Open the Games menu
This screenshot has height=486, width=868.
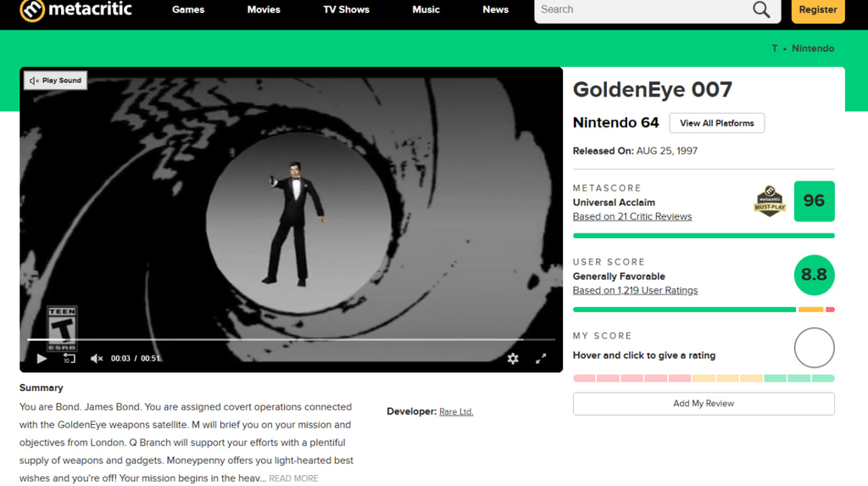click(x=188, y=9)
